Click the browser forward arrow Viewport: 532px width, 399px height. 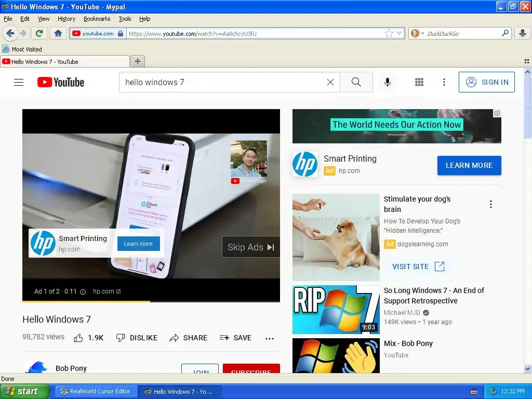(x=23, y=33)
